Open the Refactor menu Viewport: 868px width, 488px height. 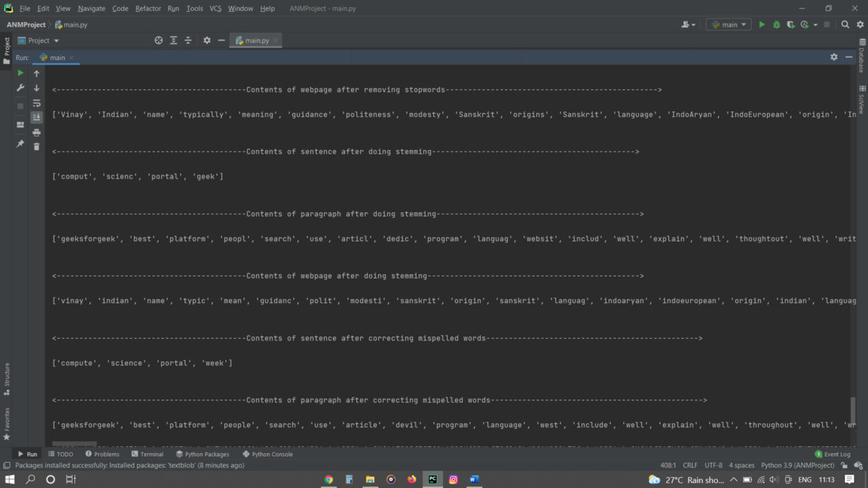[148, 9]
